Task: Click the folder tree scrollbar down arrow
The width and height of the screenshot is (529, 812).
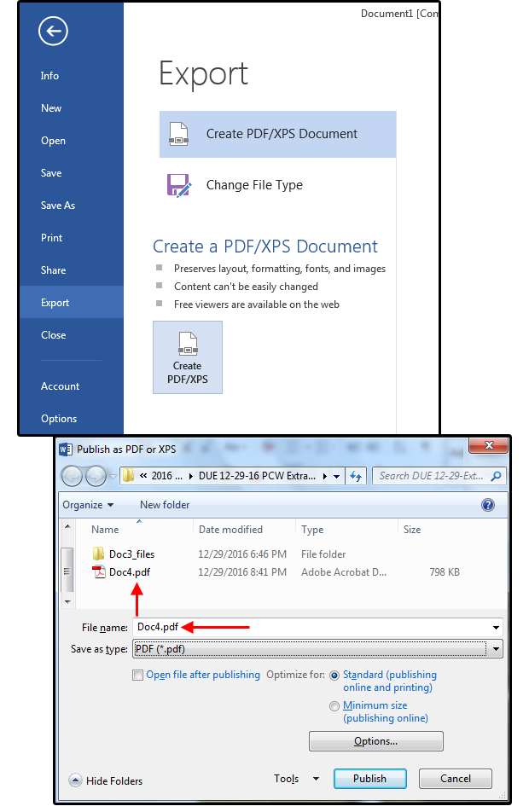Action: [x=67, y=602]
